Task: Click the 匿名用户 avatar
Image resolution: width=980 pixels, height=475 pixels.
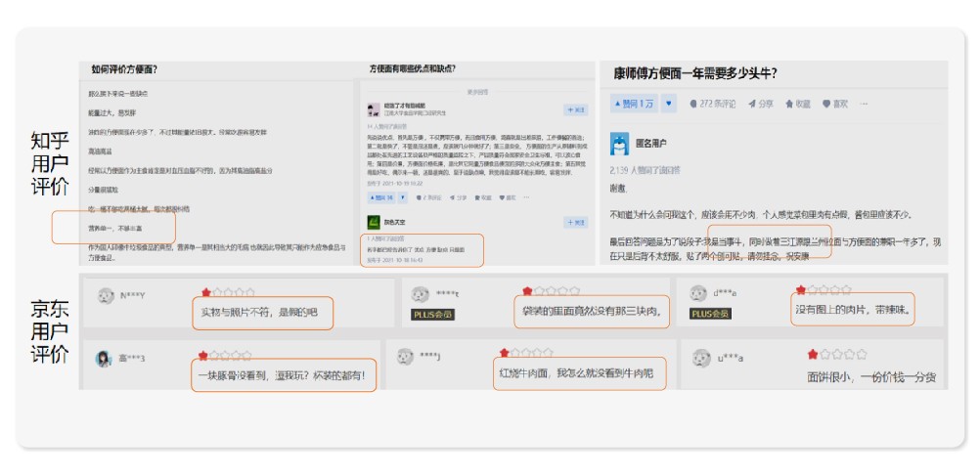Action: [x=619, y=145]
